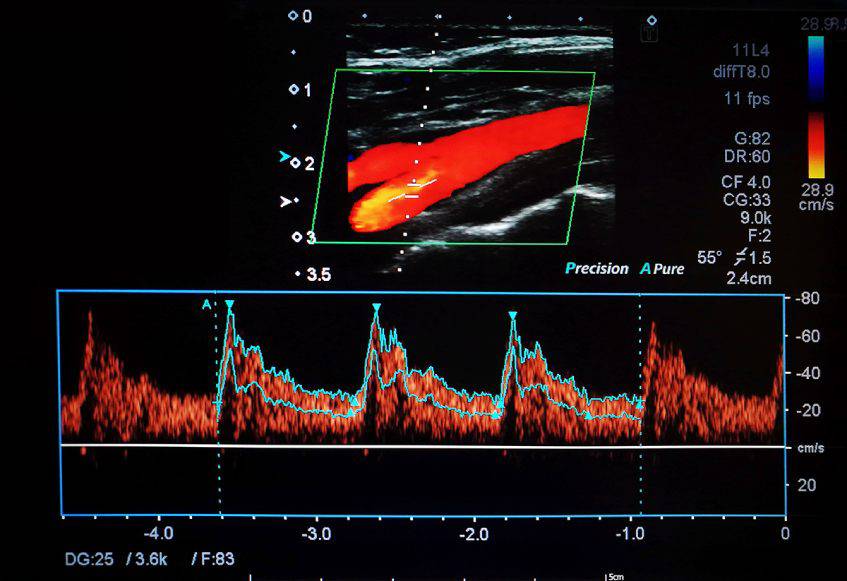Click the 55° angle correction value
This screenshot has width=847, height=581.
pyautogui.click(x=708, y=257)
